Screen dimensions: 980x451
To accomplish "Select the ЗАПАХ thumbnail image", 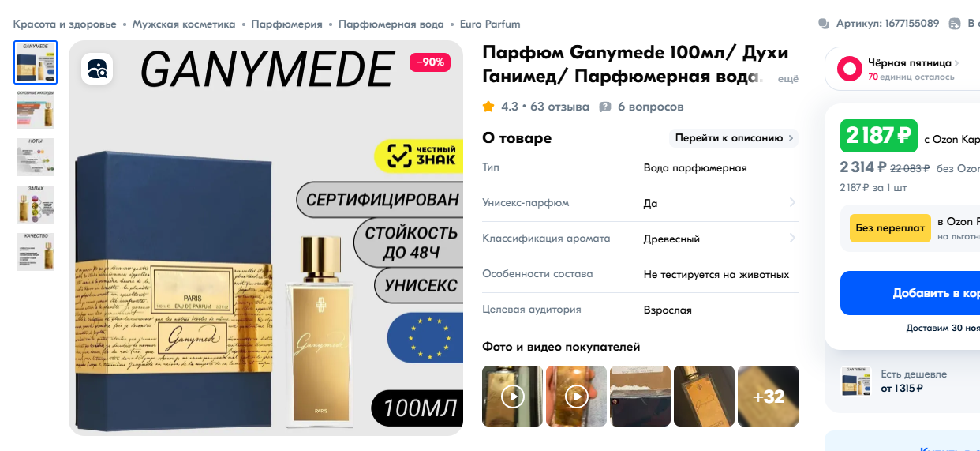I will point(36,205).
